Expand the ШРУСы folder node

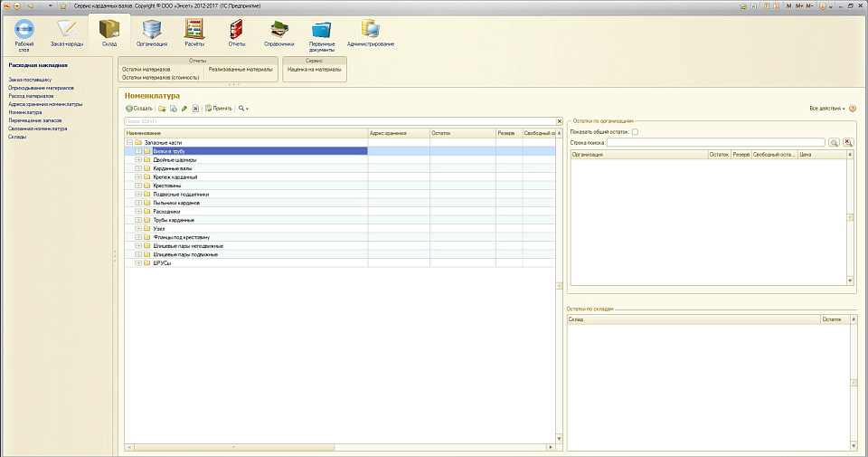point(137,263)
